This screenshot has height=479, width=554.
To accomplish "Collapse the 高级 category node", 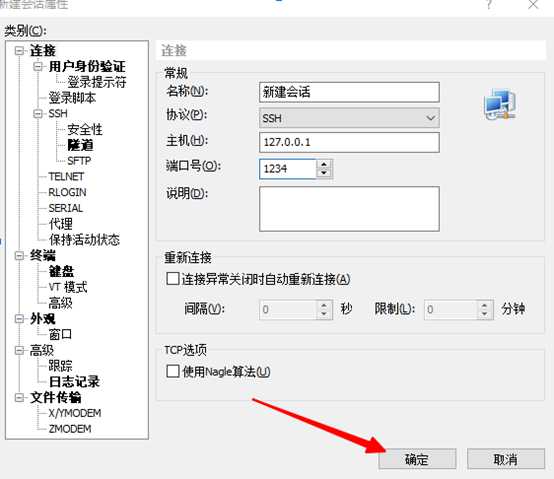I will click(x=20, y=350).
